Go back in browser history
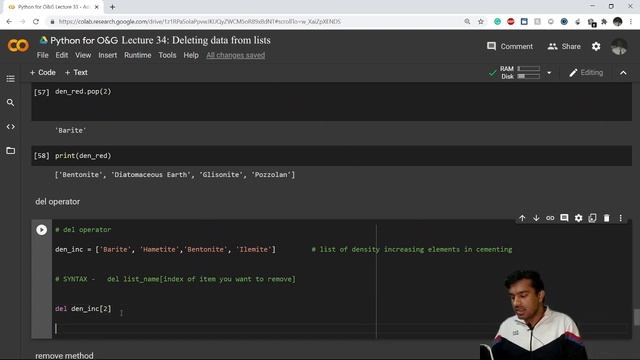Image resolution: width=640 pixels, height=360 pixels. click(x=9, y=22)
